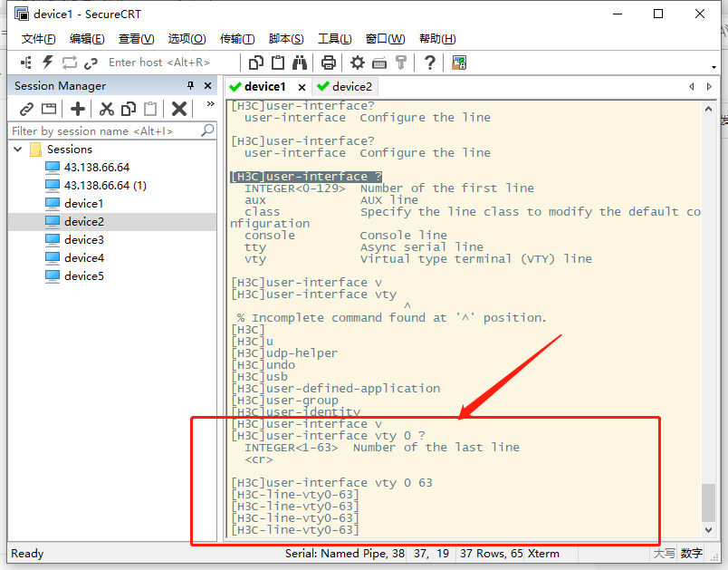
Task: Click the Cut scissors icon in Session Manager
Action: coord(107,109)
